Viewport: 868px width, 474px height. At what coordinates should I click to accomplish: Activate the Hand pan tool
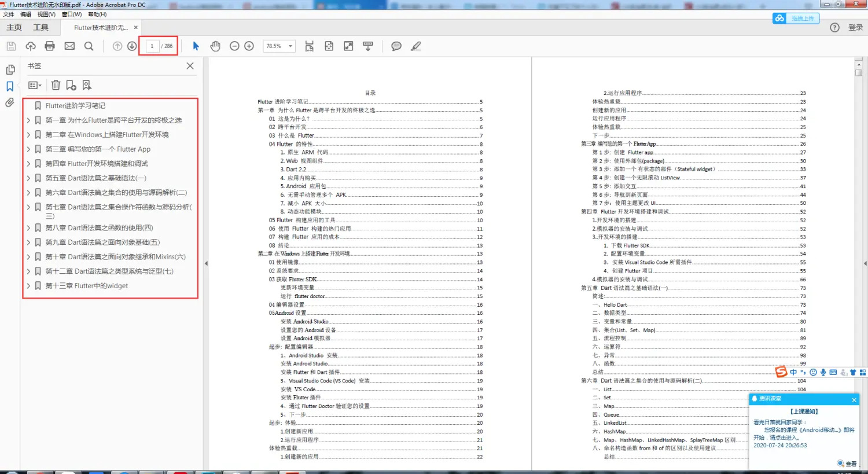click(x=215, y=46)
